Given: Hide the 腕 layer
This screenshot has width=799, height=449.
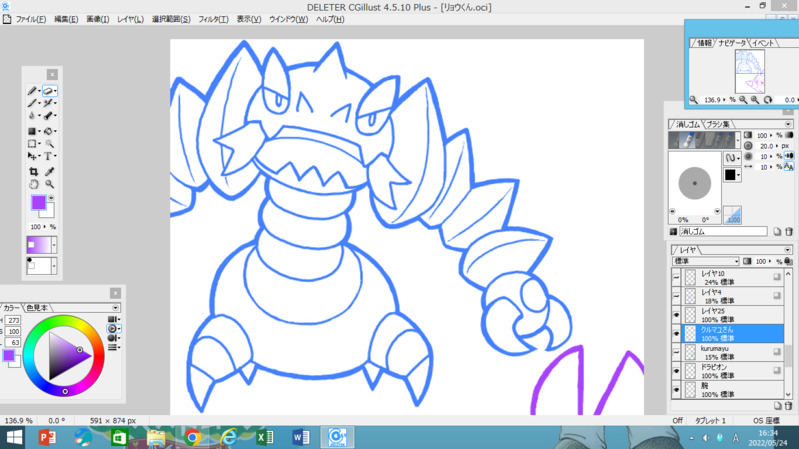Looking at the screenshot, I should [676, 390].
